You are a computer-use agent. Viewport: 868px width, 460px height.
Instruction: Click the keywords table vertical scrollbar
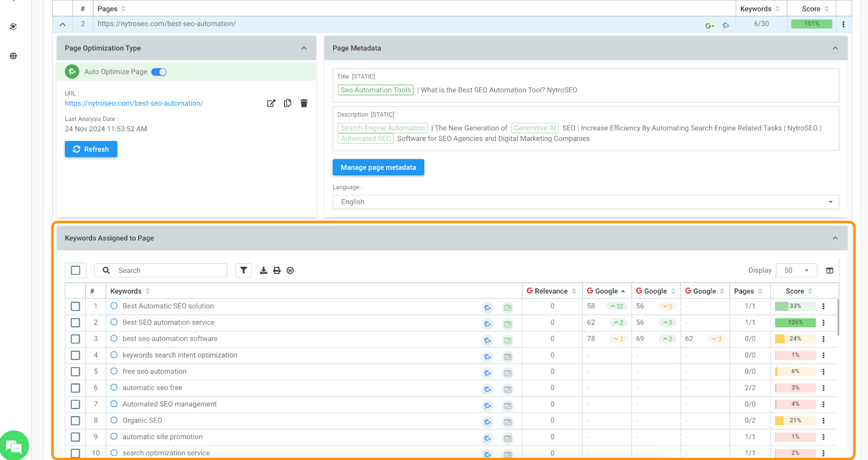(838, 317)
